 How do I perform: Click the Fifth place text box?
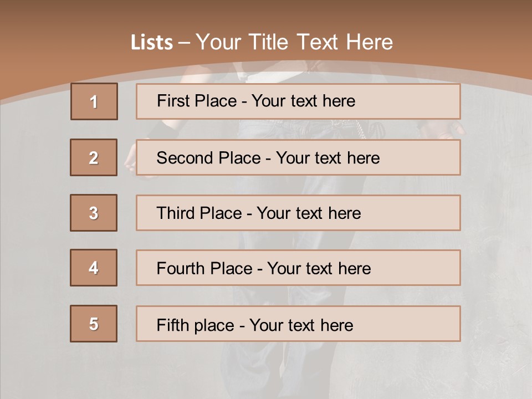click(x=298, y=324)
